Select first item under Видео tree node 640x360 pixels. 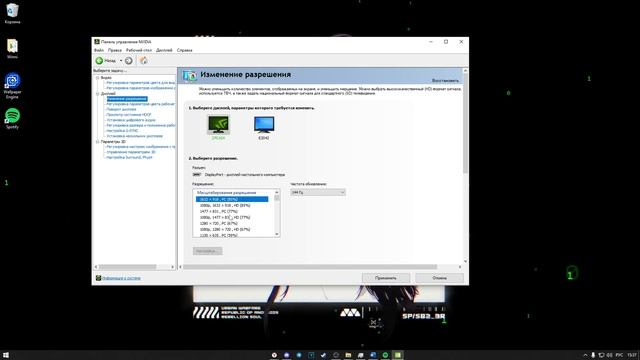[x=141, y=83]
